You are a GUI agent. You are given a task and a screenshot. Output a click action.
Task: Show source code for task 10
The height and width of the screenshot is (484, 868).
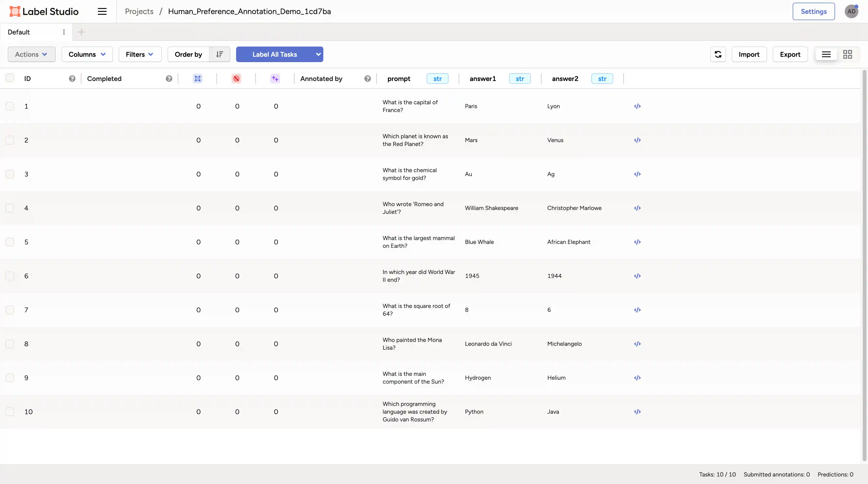637,411
